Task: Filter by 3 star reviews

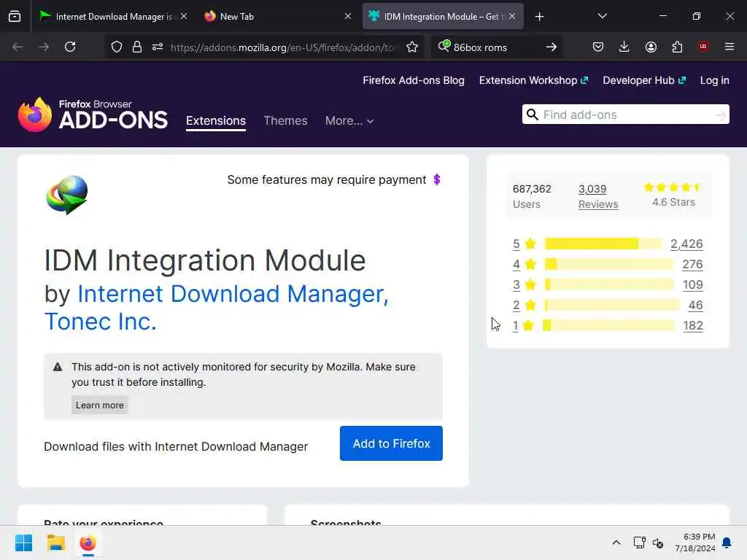Action: pyautogui.click(x=516, y=285)
